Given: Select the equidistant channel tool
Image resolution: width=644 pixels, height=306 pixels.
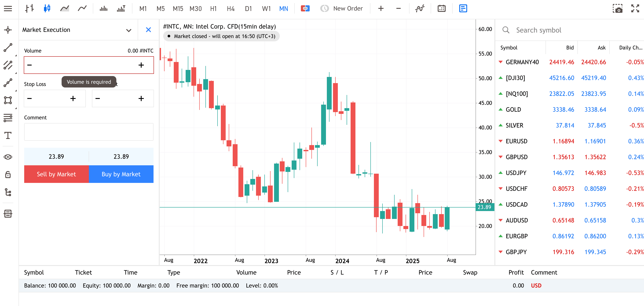Looking at the screenshot, I should pos(8,65).
